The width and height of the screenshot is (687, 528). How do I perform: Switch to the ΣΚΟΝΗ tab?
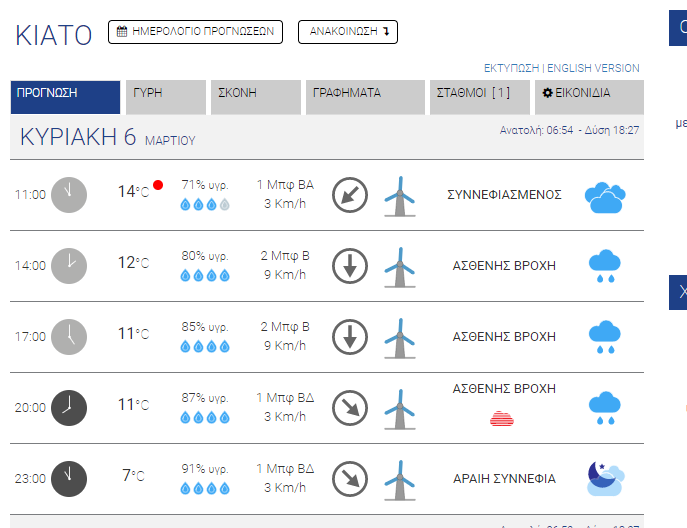[258, 93]
